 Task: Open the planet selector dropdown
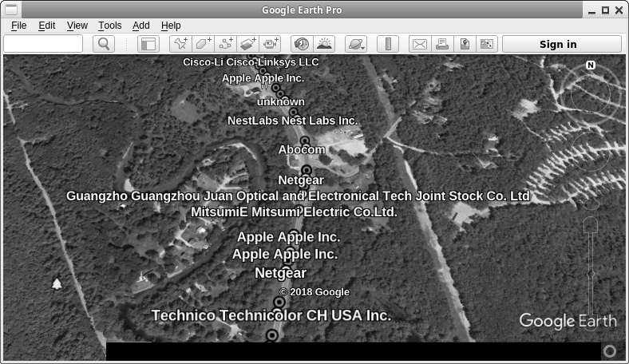coord(355,44)
